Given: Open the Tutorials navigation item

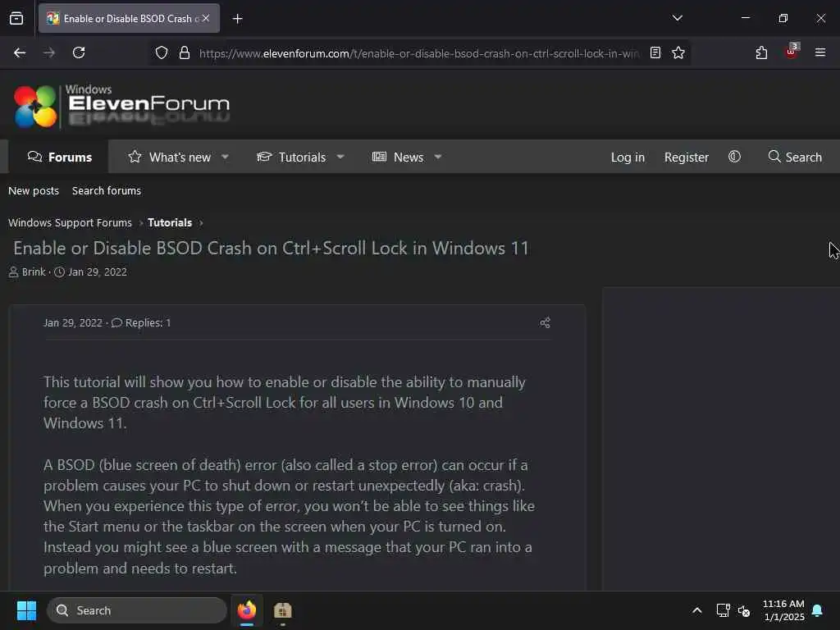Looking at the screenshot, I should click(x=291, y=157).
